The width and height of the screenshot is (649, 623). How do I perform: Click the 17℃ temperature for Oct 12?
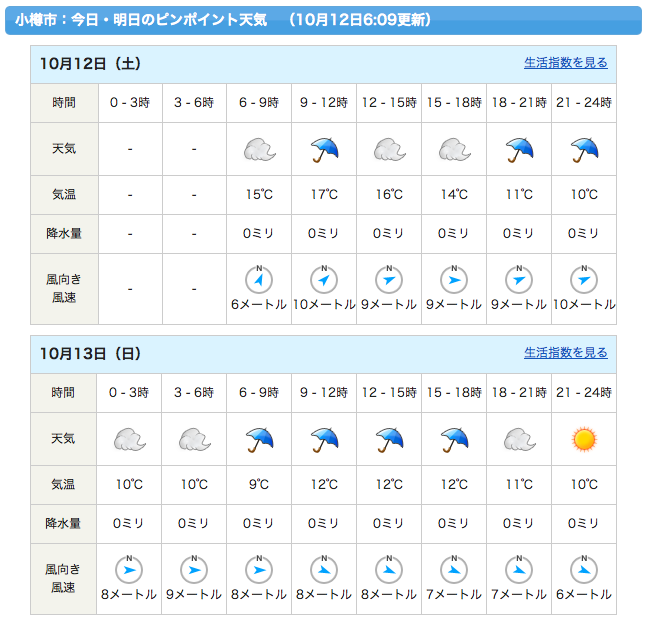324,194
